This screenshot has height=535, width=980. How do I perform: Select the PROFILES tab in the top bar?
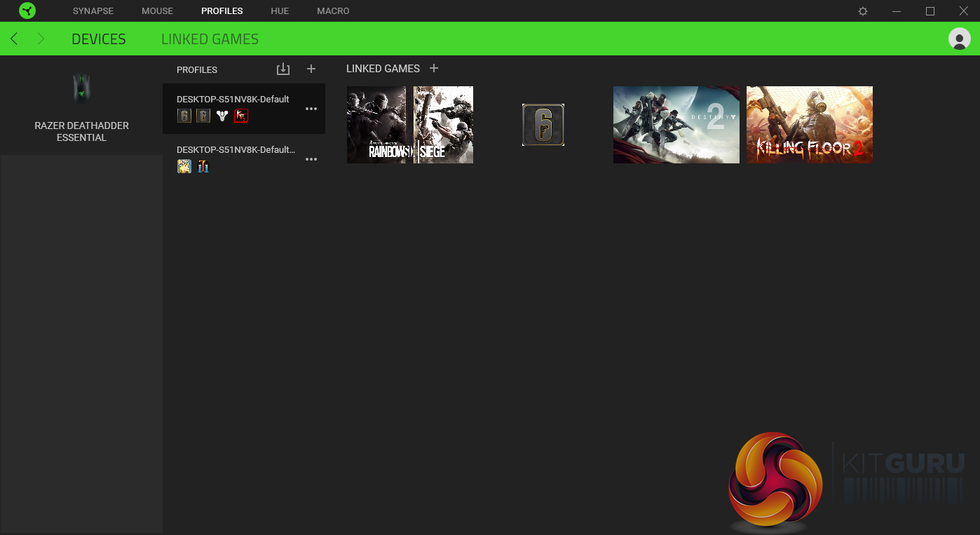(x=222, y=11)
